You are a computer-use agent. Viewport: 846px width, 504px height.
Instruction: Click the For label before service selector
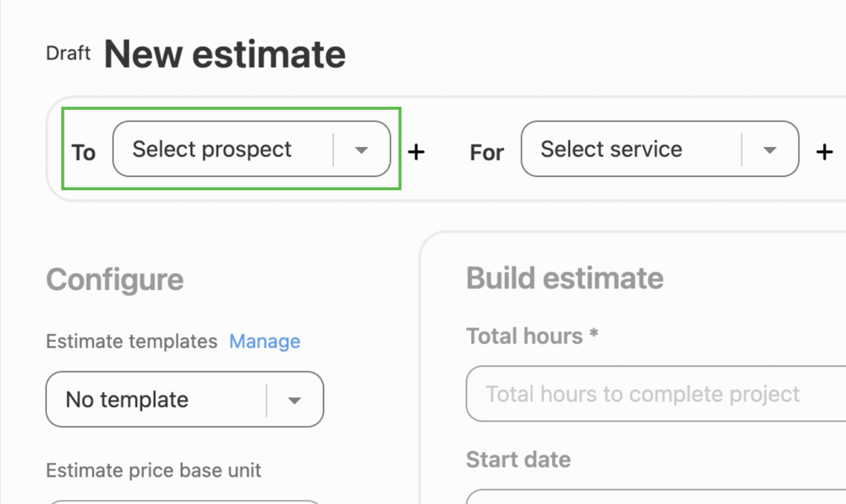(487, 153)
